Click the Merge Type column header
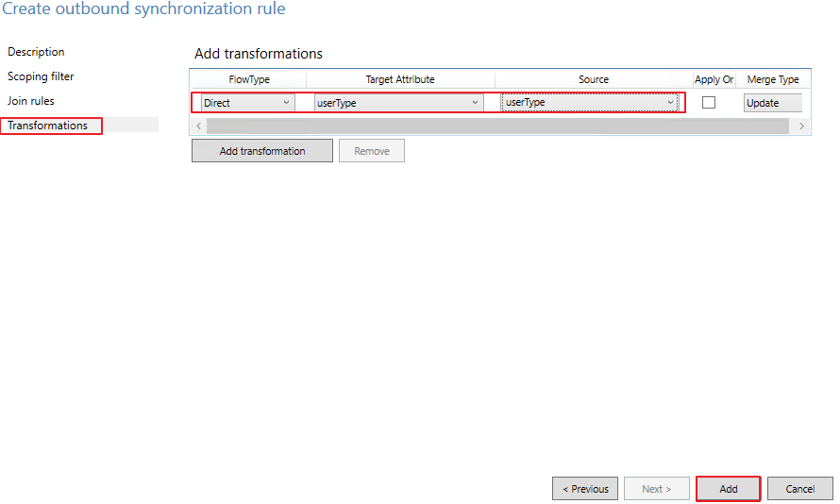The height and width of the screenshot is (504, 840). [x=772, y=79]
